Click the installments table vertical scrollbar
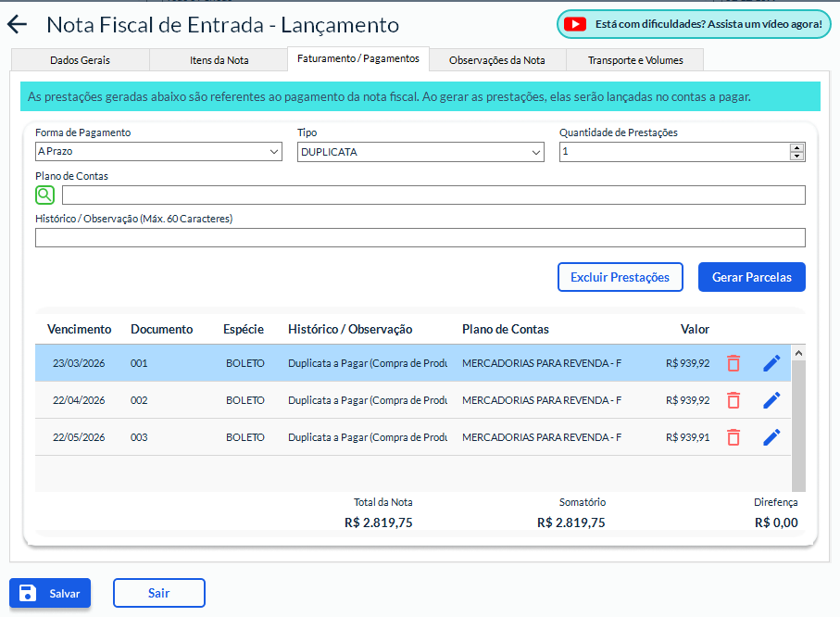 (798, 422)
